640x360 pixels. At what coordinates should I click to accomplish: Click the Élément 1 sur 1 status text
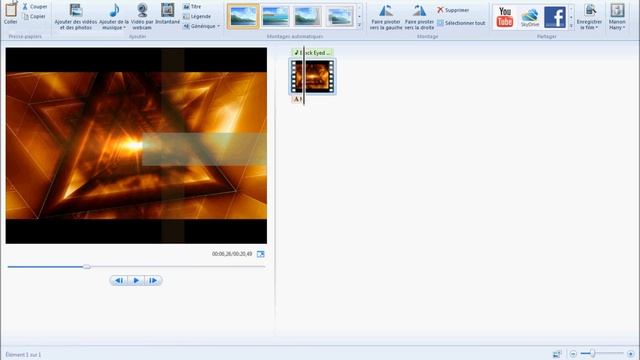click(23, 355)
